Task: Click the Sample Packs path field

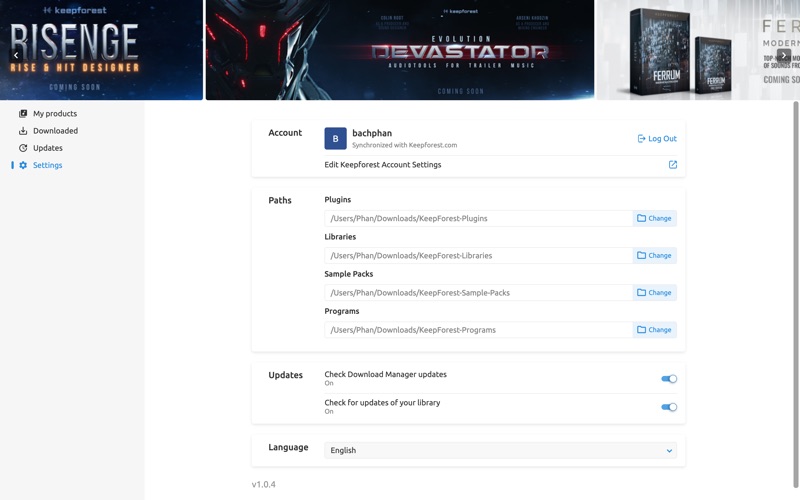Action: tap(479, 293)
